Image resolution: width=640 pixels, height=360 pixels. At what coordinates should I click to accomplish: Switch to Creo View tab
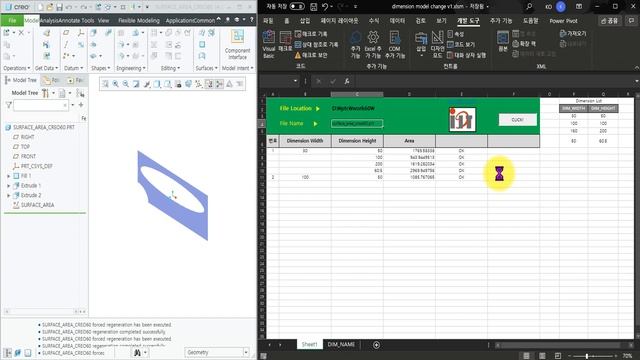click(103, 20)
